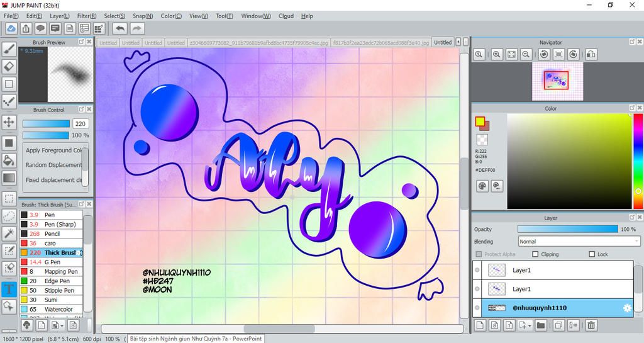Undock the Brush Preview panel
Image resolution: width=644 pixels, height=343 pixels.
(81, 42)
